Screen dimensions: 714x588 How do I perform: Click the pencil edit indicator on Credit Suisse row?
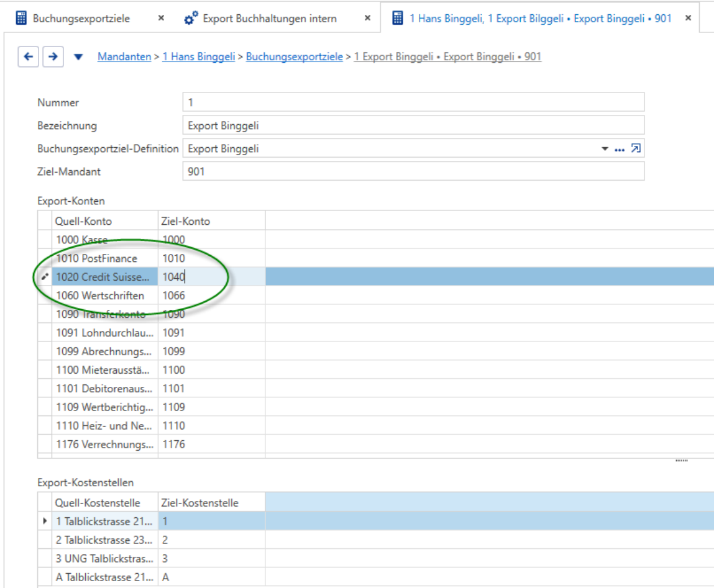[45, 277]
